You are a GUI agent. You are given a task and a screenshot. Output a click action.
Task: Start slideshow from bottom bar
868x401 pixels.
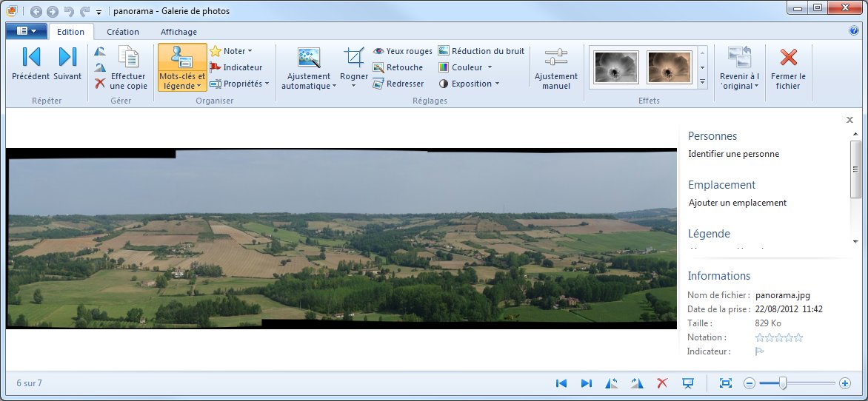687,383
